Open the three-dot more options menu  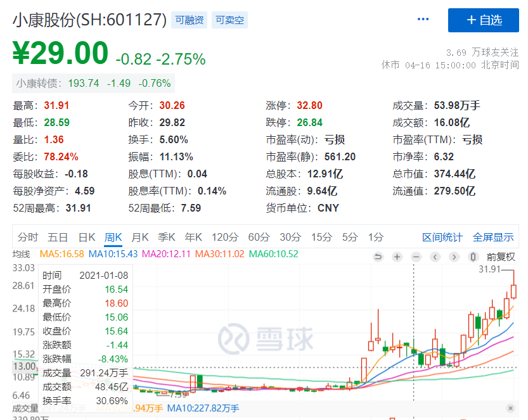tap(423, 20)
